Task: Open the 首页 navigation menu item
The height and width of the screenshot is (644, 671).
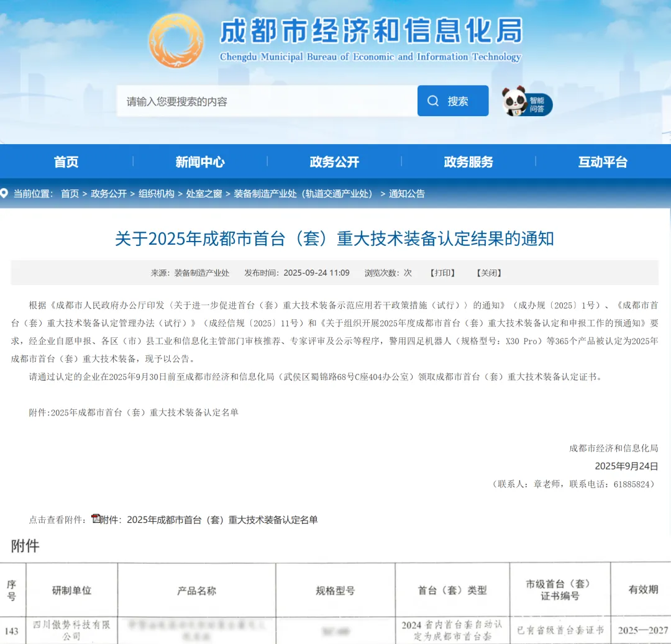Action: click(66, 162)
